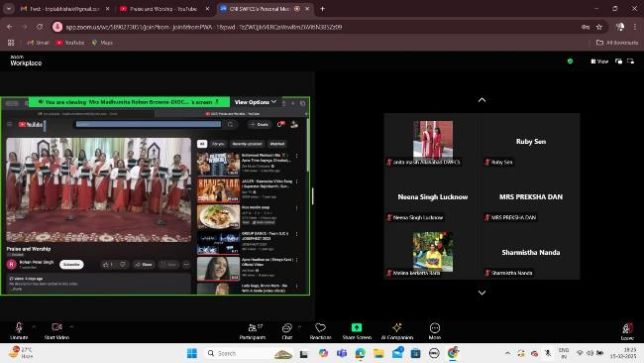644x363 pixels.
Task: Show previous page of participant tiles
Action: (x=482, y=100)
